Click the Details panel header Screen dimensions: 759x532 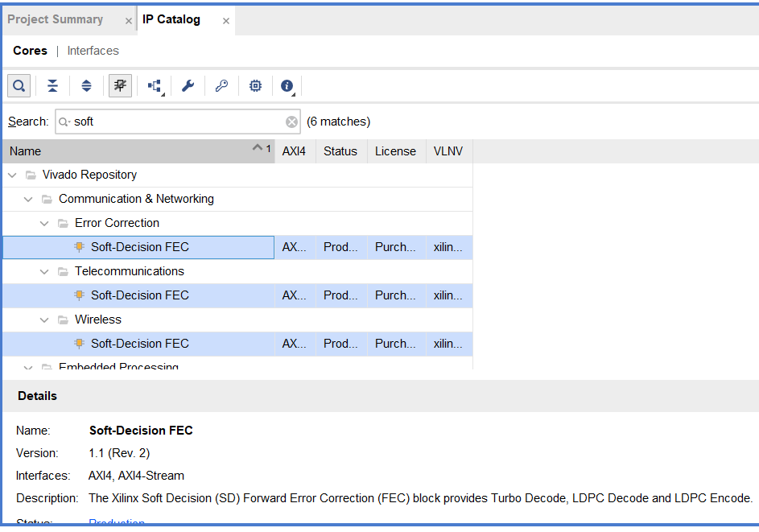[381, 396]
